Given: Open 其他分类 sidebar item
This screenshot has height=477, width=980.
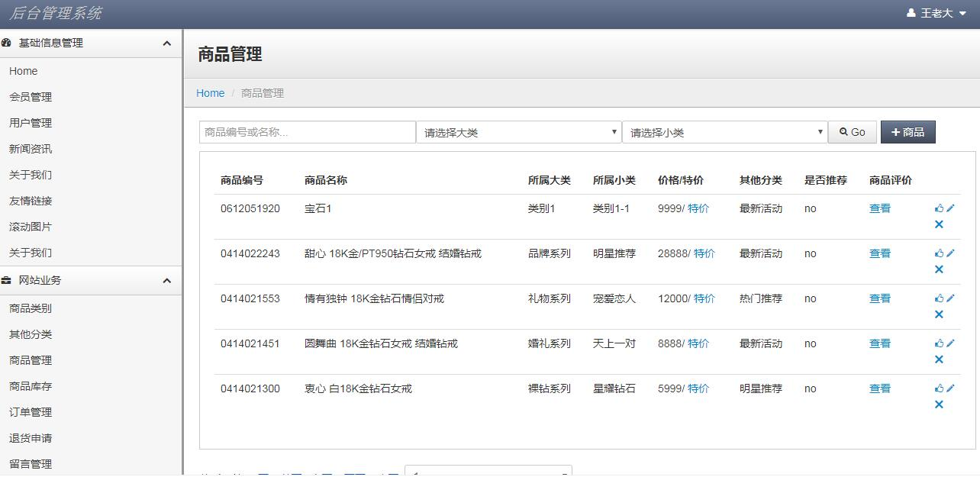Looking at the screenshot, I should point(31,334).
